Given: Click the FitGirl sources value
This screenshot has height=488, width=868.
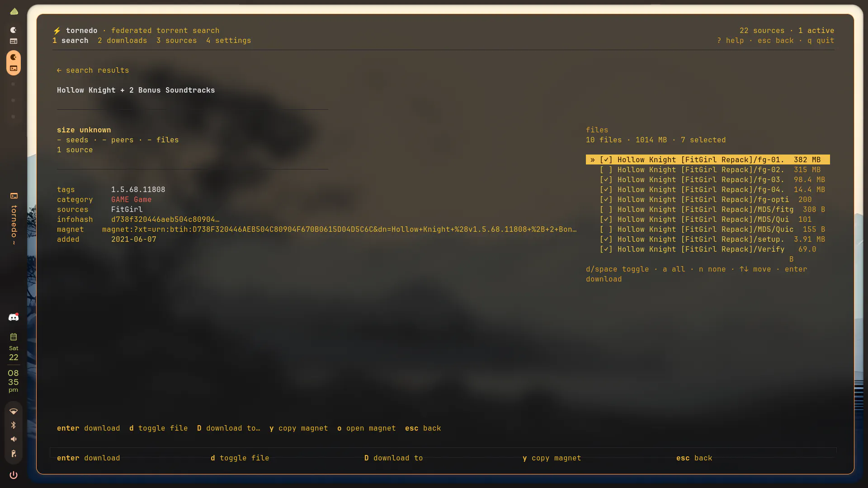Looking at the screenshot, I should pos(127,210).
